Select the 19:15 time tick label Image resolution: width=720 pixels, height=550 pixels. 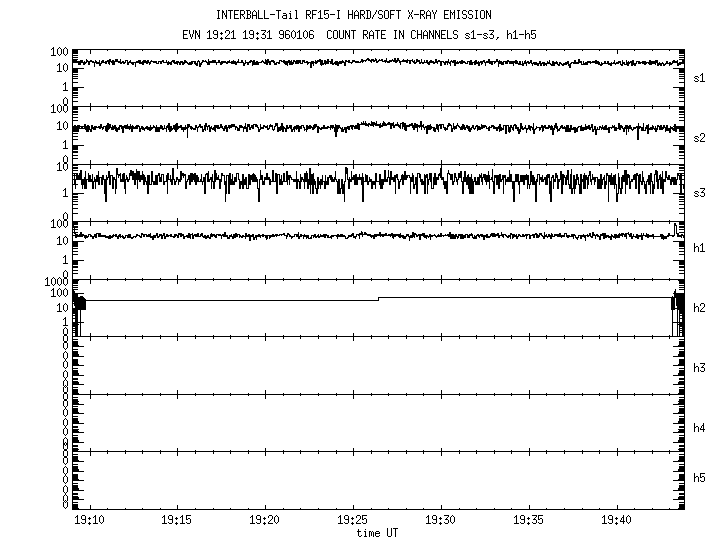(176, 520)
